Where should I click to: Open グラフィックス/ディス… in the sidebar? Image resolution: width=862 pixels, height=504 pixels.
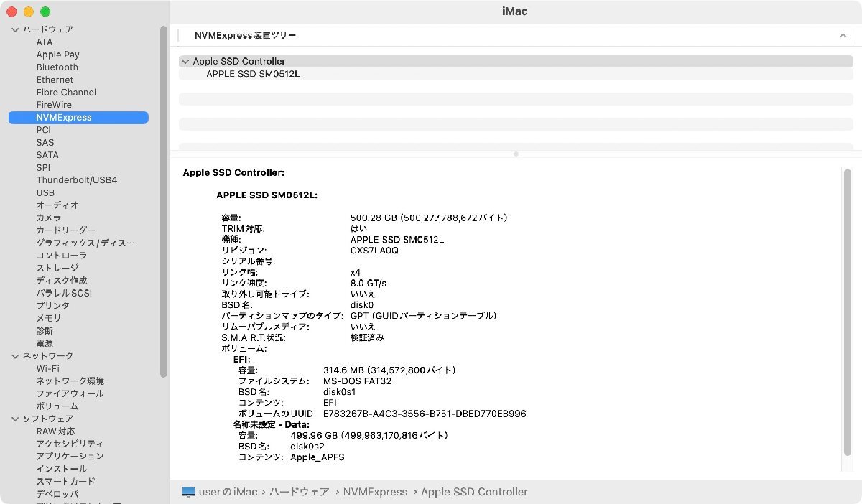[x=85, y=243]
